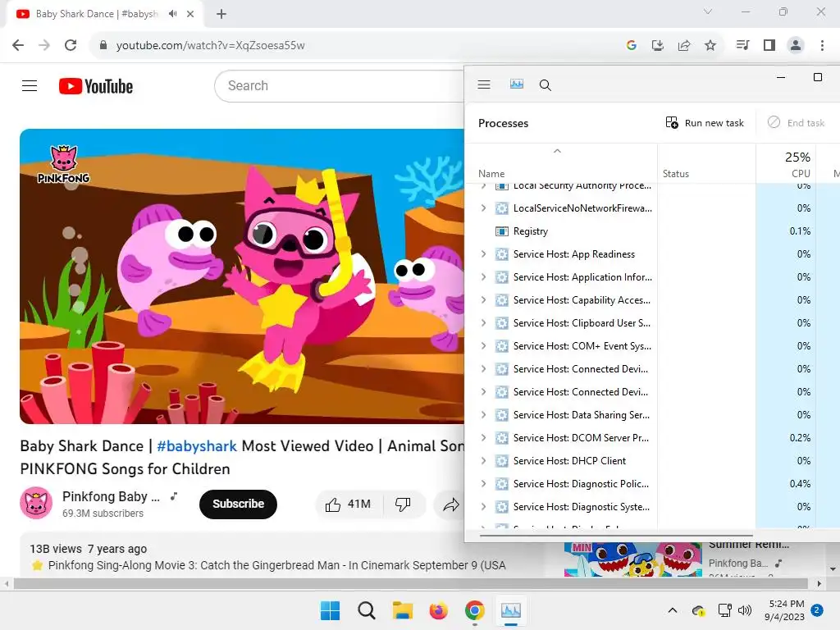Open Chrome media controls icon

(x=742, y=45)
